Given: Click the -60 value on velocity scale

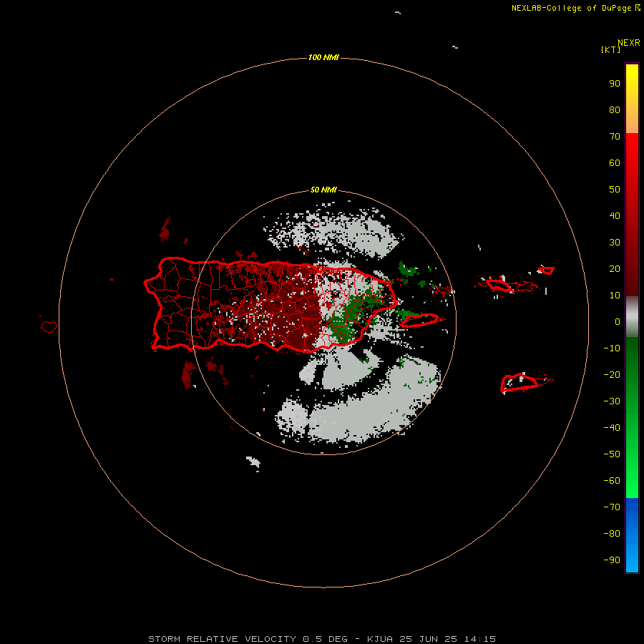Looking at the screenshot, I should (x=612, y=481).
